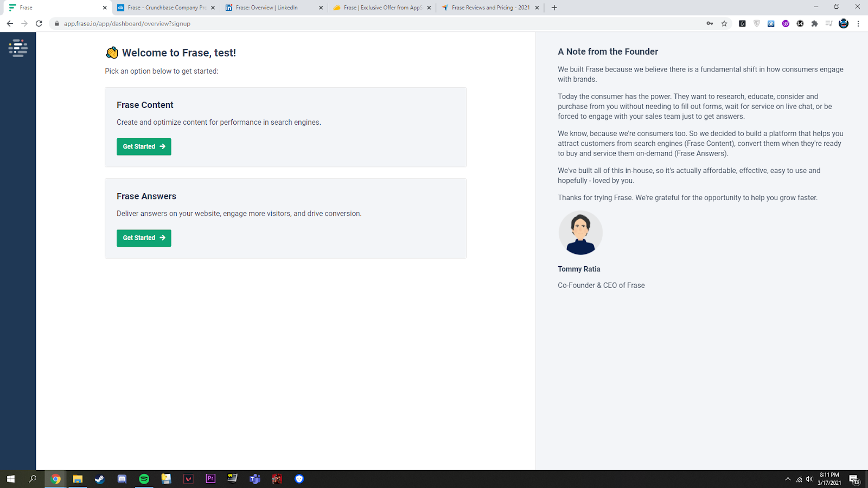Reload the current page

pos(39,23)
